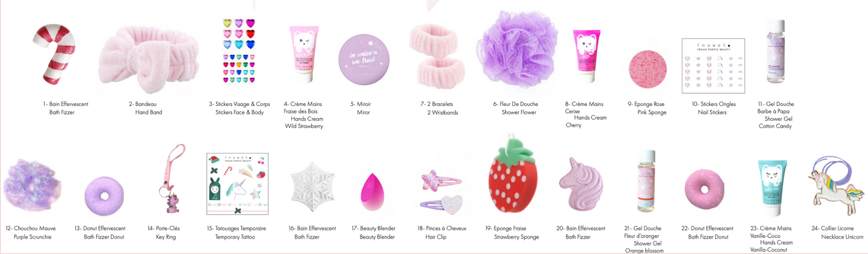Click the white snowflake bath fizzer

pos(312,186)
